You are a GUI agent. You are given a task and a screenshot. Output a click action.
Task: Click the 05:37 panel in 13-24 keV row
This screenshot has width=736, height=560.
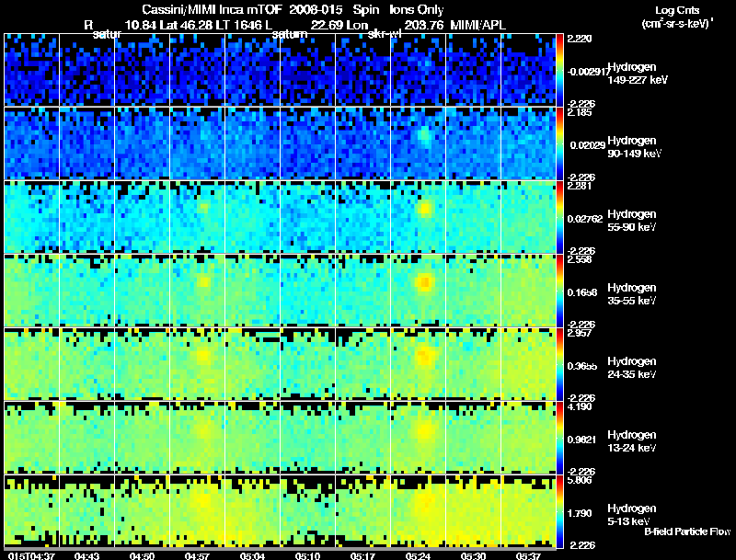point(528,438)
